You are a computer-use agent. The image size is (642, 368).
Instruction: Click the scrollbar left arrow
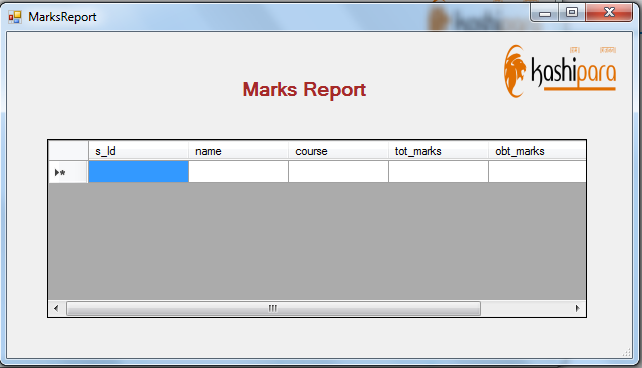(56, 308)
